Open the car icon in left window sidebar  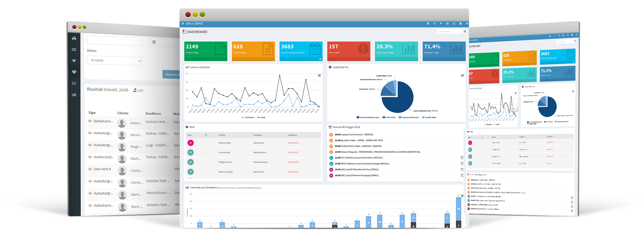pyautogui.click(x=74, y=38)
